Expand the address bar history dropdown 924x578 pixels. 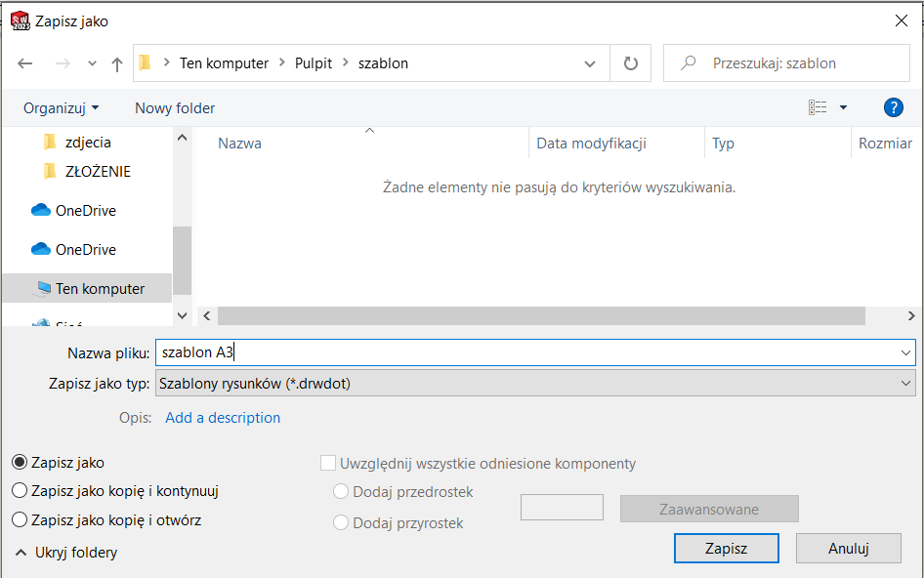(589, 63)
